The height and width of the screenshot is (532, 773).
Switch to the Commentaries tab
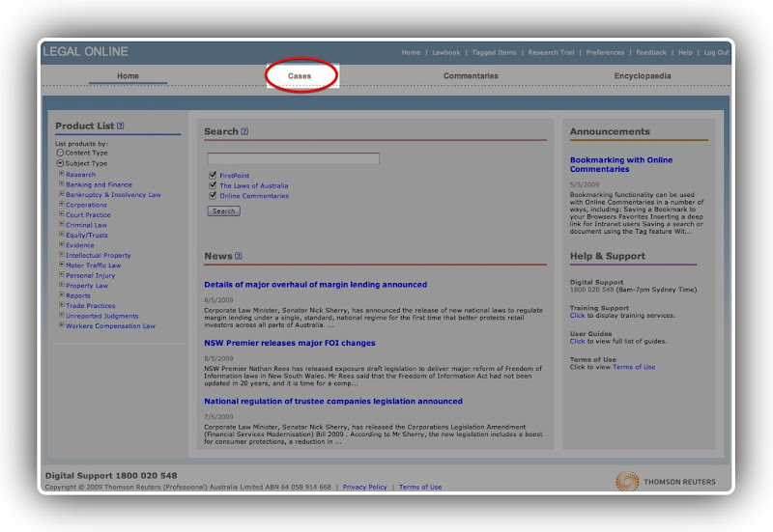pos(471,76)
